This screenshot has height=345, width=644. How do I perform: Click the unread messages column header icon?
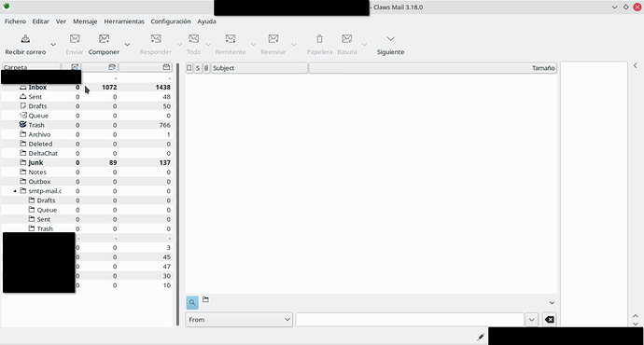coord(112,67)
